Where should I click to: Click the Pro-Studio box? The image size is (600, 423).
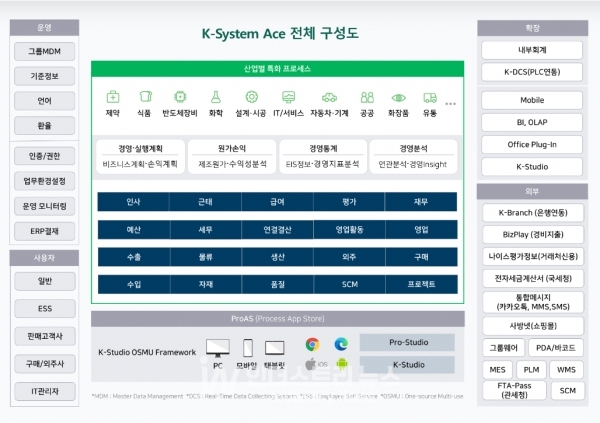(408, 343)
